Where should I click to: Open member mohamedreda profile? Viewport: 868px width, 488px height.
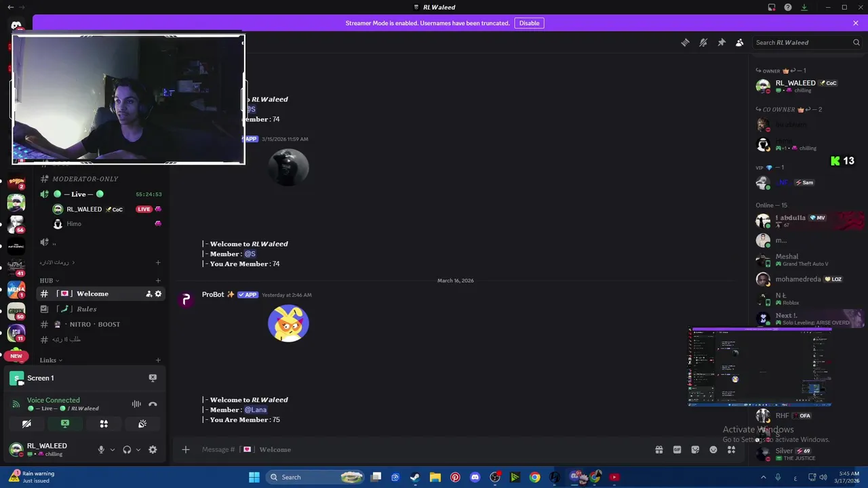[807, 279]
